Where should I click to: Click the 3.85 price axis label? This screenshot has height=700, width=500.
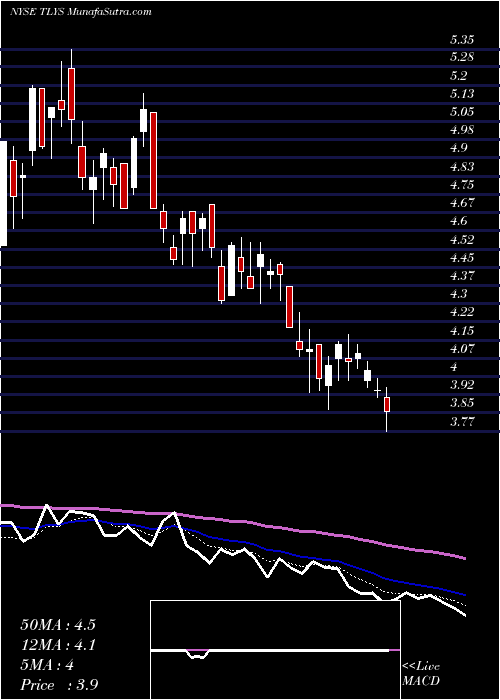pyautogui.click(x=462, y=403)
